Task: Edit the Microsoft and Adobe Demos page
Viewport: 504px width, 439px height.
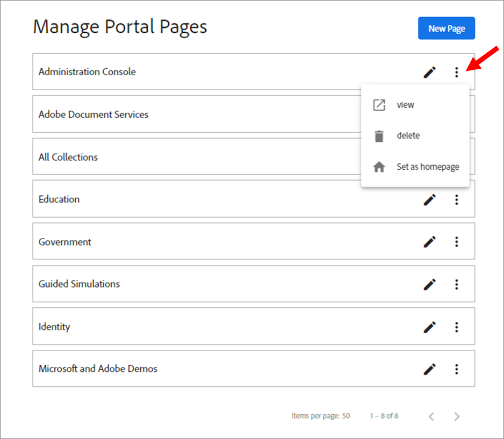Action: coord(430,369)
